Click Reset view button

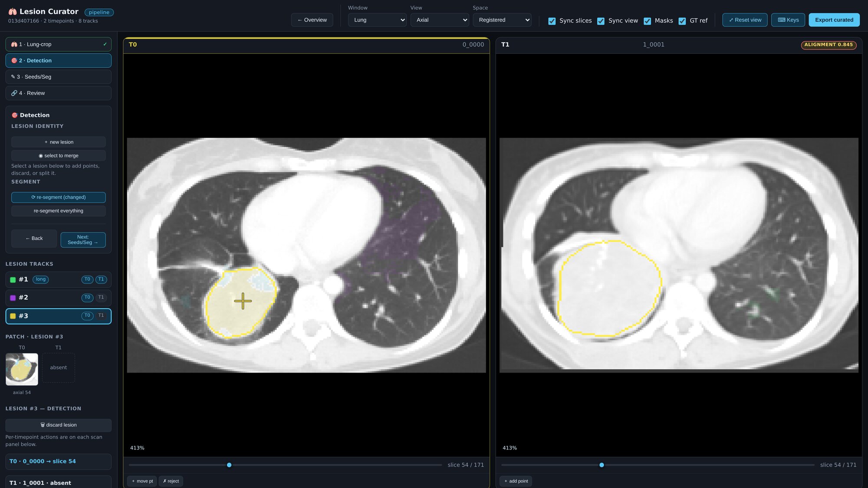(x=745, y=20)
